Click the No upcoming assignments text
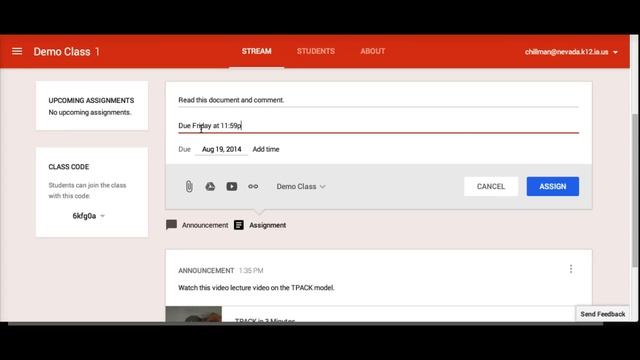 tap(90, 112)
